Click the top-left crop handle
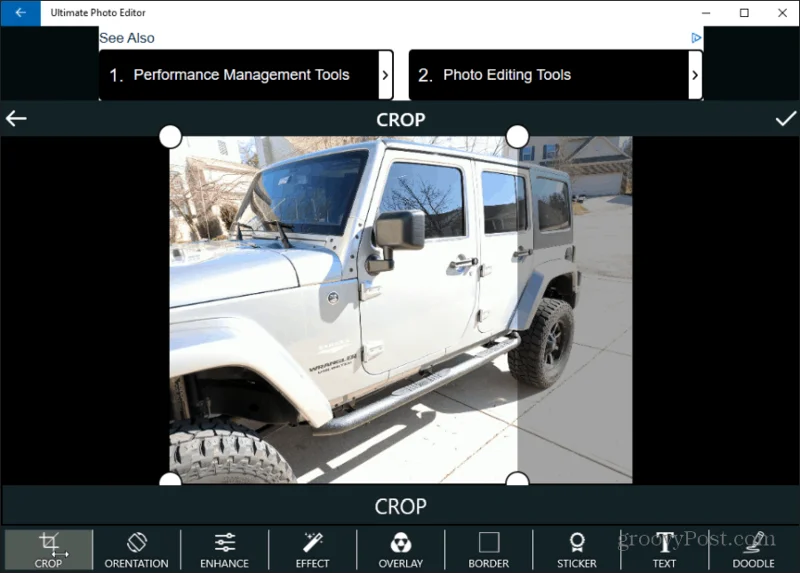The height and width of the screenshot is (573, 800). [170, 136]
